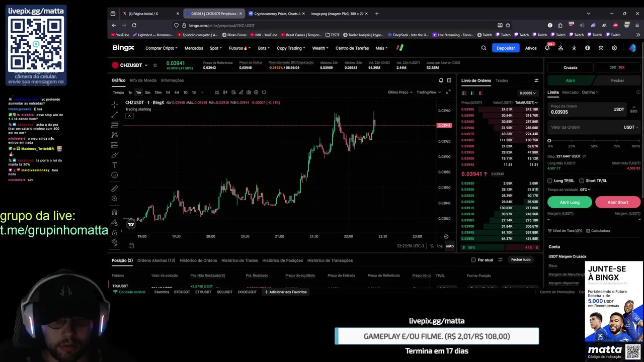The height and width of the screenshot is (362, 644).
Task: Open the app download icon
Action: click(574, 48)
